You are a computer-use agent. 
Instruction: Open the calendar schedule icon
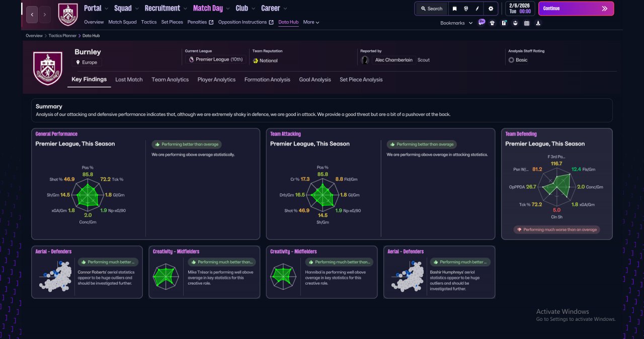[527, 23]
